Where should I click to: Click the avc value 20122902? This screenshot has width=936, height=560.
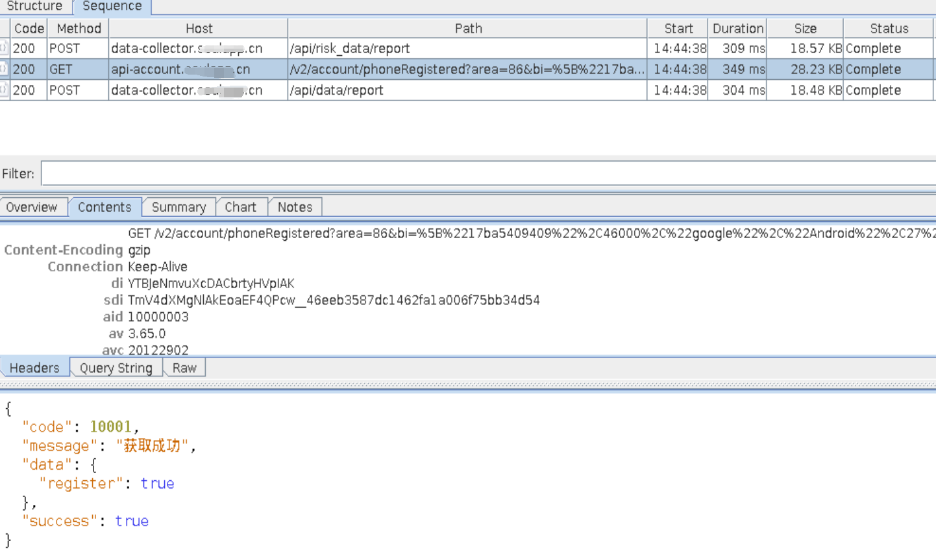point(158,350)
